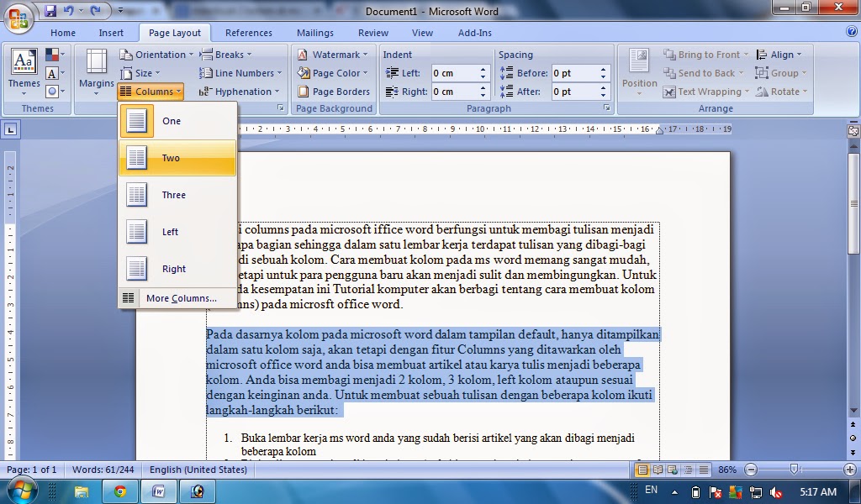Open Theme Effects dropdown

55,92
